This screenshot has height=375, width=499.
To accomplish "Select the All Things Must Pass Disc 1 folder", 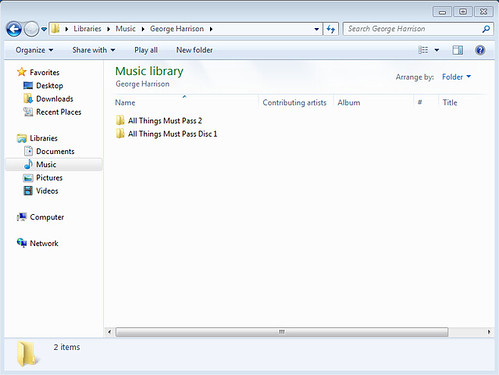I will pyautogui.click(x=172, y=134).
